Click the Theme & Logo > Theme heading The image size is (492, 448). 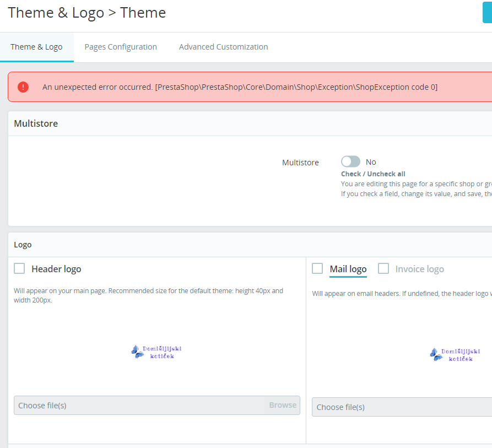tap(86, 13)
